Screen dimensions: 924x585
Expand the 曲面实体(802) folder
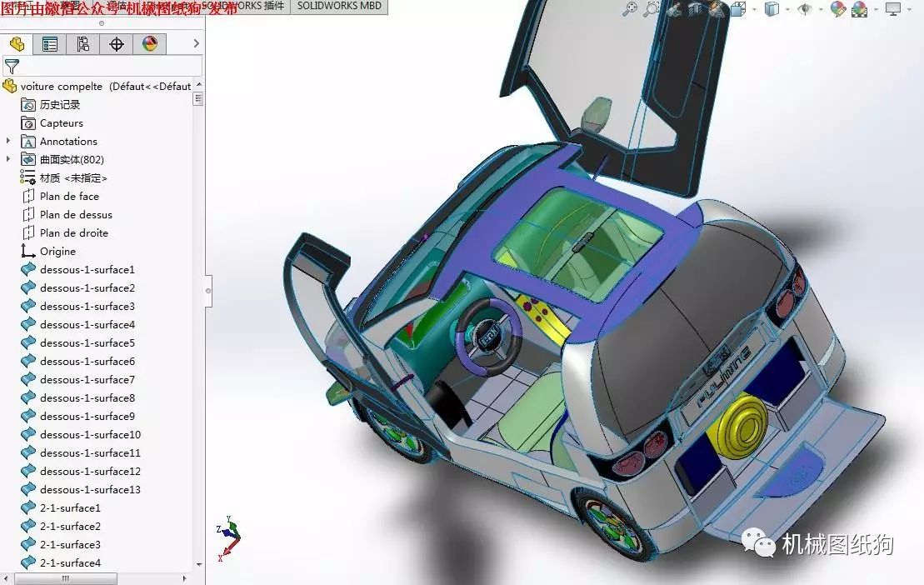pyautogui.click(x=8, y=160)
